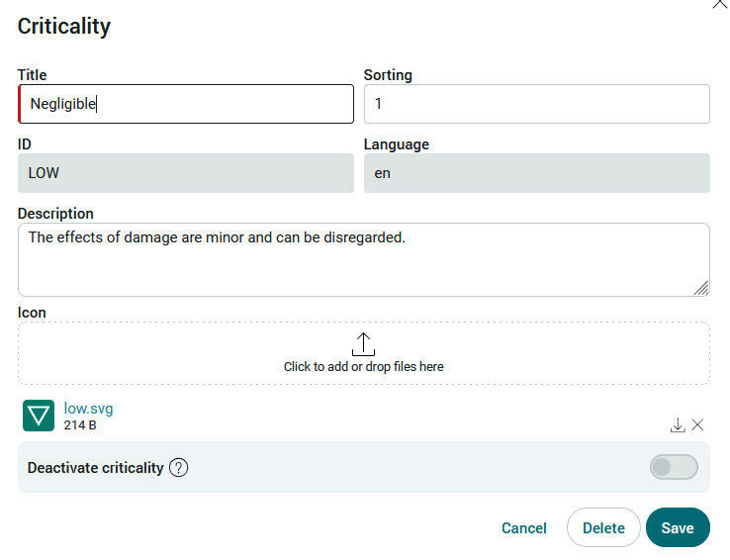Click the Language field showing en

537,173
